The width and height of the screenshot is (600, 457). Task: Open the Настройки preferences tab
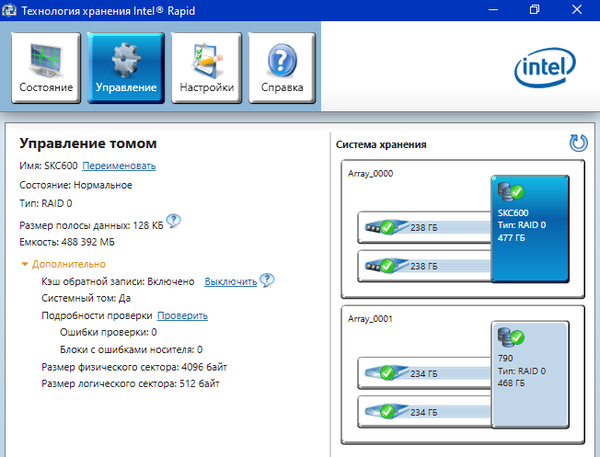click(x=207, y=68)
